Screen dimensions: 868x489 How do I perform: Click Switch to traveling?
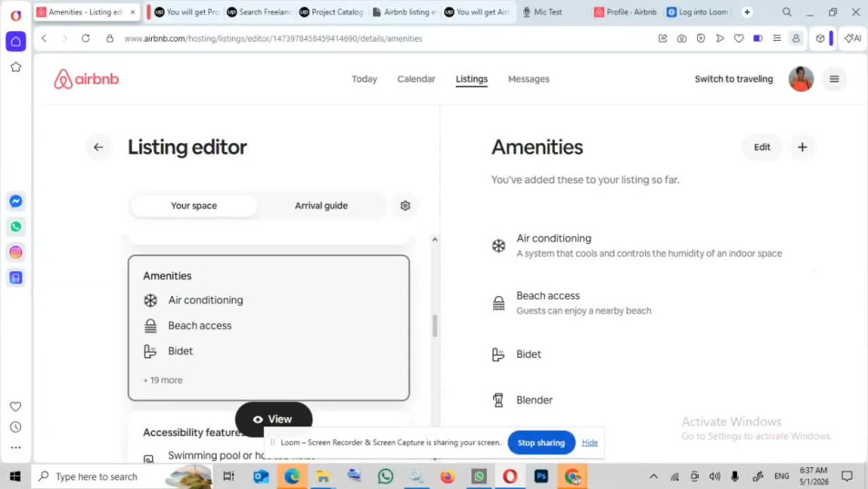click(x=733, y=79)
